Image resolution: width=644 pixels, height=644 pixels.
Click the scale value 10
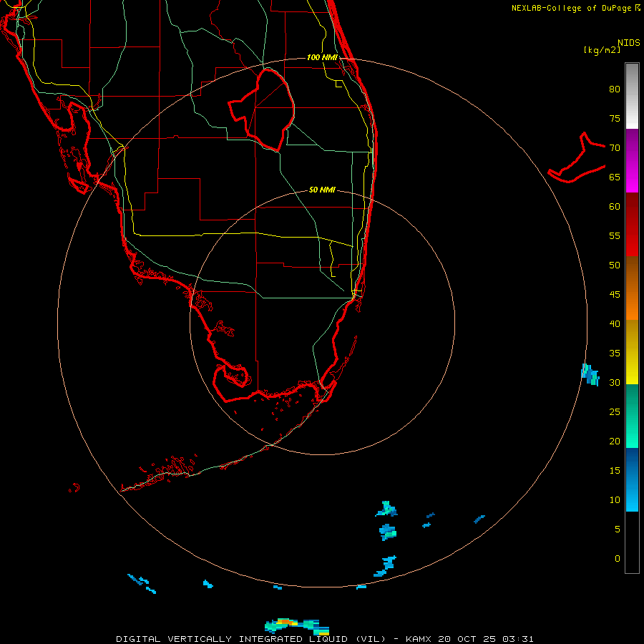coord(615,500)
